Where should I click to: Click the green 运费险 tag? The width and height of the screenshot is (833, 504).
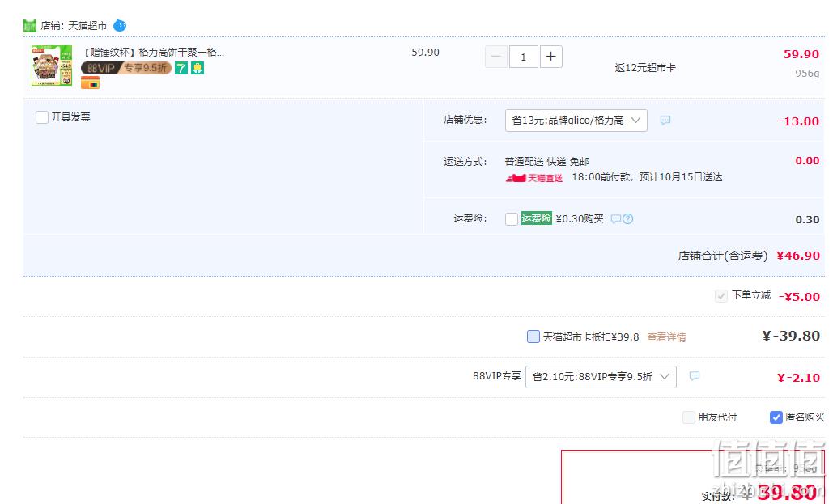(x=537, y=218)
